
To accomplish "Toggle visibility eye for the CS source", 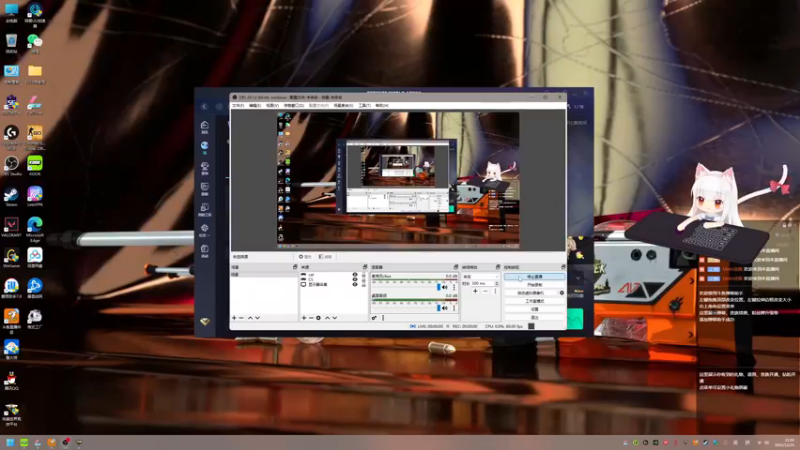I will pyautogui.click(x=355, y=280).
